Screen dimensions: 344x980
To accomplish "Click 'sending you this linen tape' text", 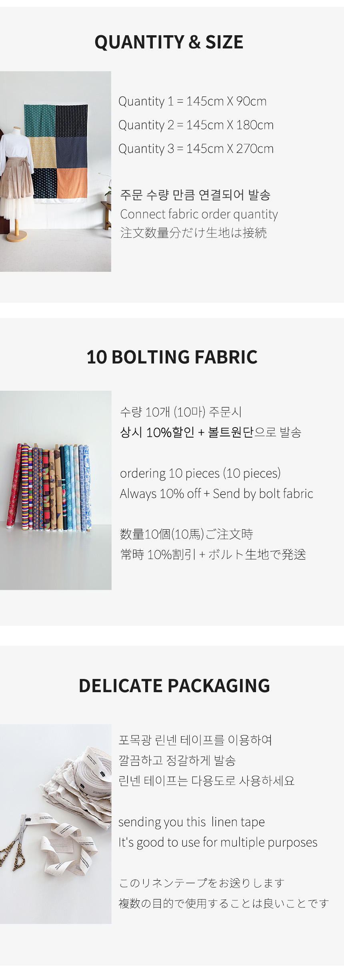I will tap(192, 822).
